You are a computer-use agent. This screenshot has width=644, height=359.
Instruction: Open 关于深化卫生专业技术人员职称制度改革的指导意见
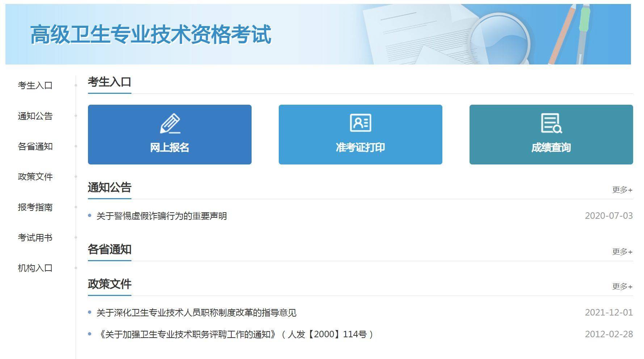197,312
